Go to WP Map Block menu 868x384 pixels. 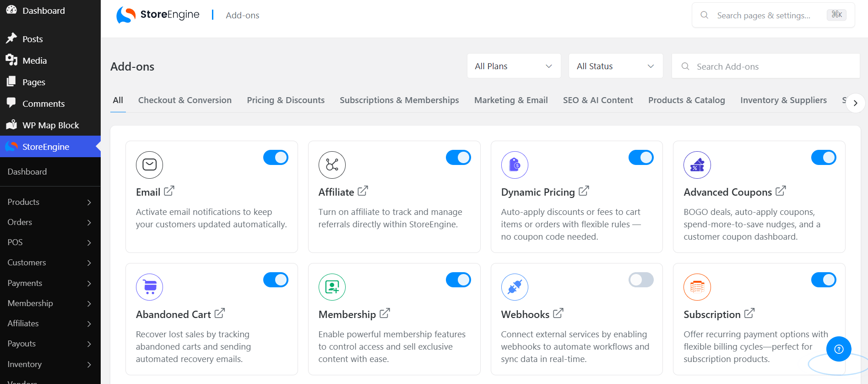(x=50, y=125)
